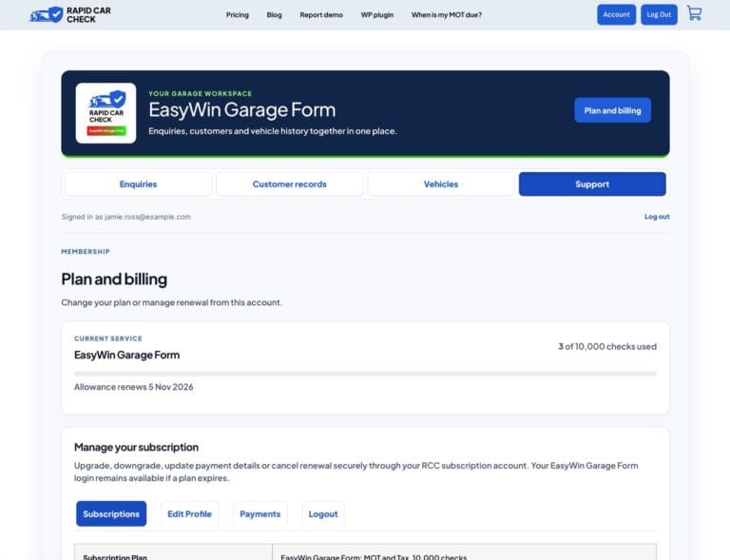Open the Payments section
This screenshot has height=560, width=730.
[x=259, y=513]
